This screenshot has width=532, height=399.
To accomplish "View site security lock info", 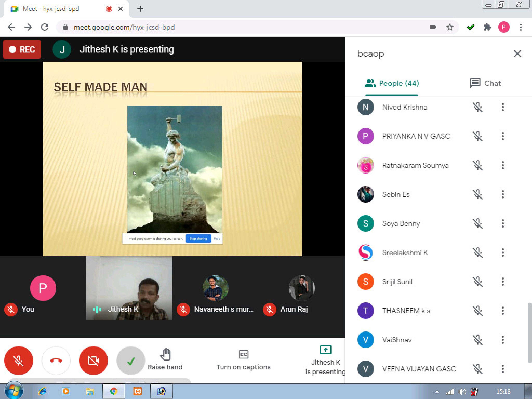I will click(65, 27).
